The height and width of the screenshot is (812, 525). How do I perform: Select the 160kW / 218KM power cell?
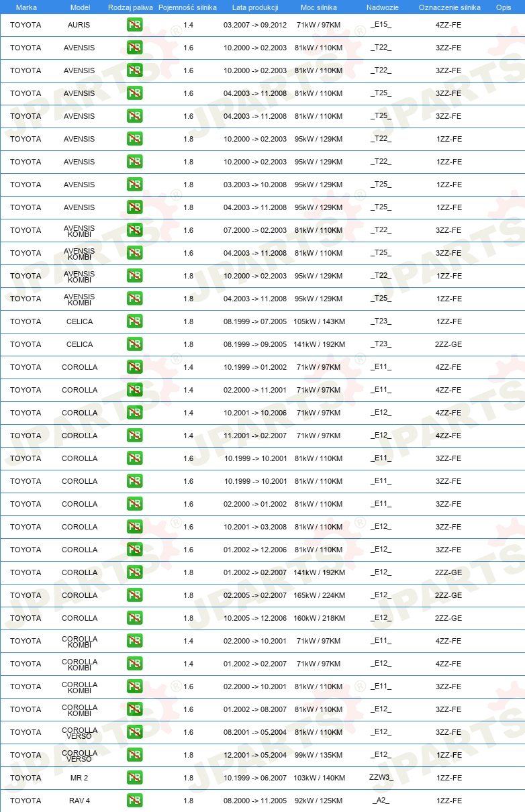319,618
